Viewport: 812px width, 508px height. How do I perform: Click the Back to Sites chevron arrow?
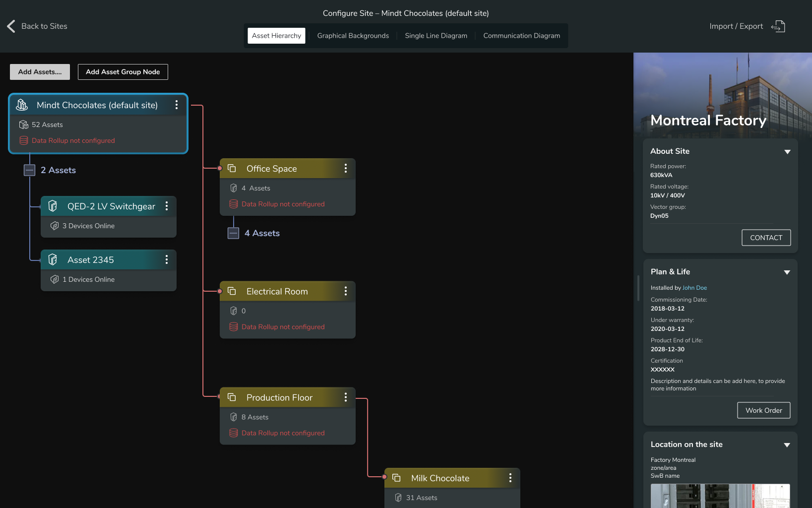[x=11, y=26]
